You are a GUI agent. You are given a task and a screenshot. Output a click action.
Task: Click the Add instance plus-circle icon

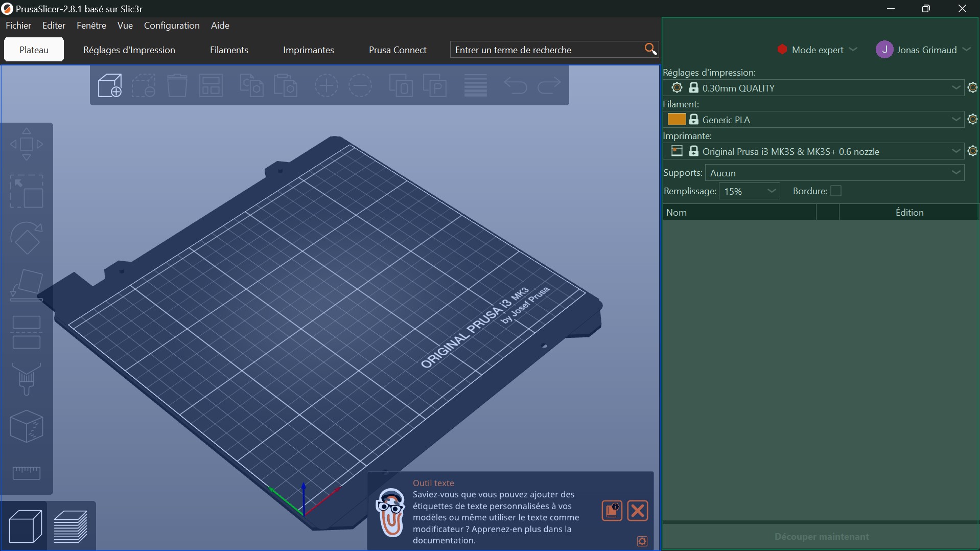tap(326, 85)
